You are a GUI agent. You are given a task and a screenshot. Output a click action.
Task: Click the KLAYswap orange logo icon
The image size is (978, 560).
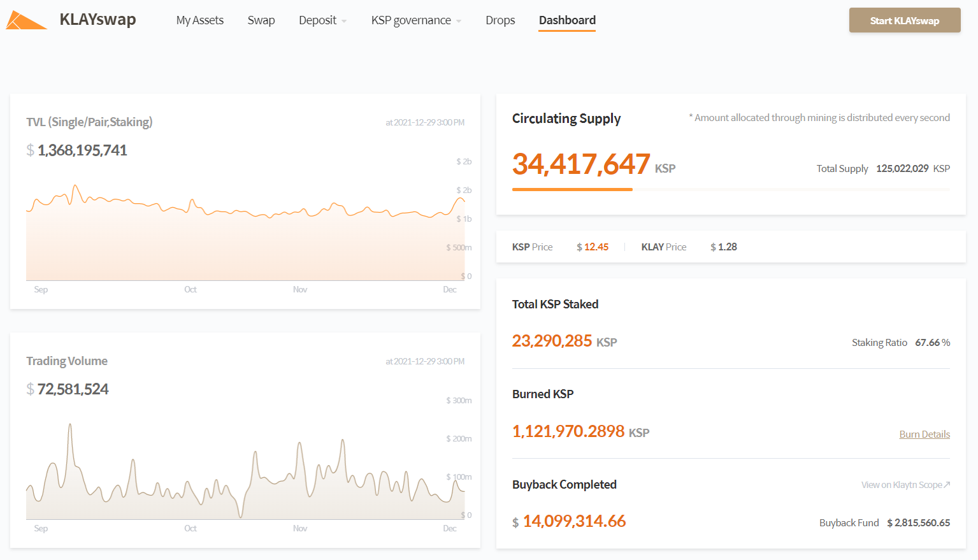click(26, 20)
